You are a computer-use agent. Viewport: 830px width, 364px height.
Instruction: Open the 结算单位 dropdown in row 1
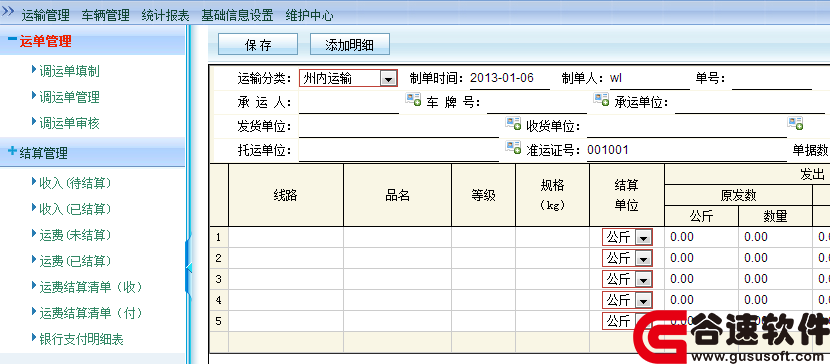click(x=627, y=238)
